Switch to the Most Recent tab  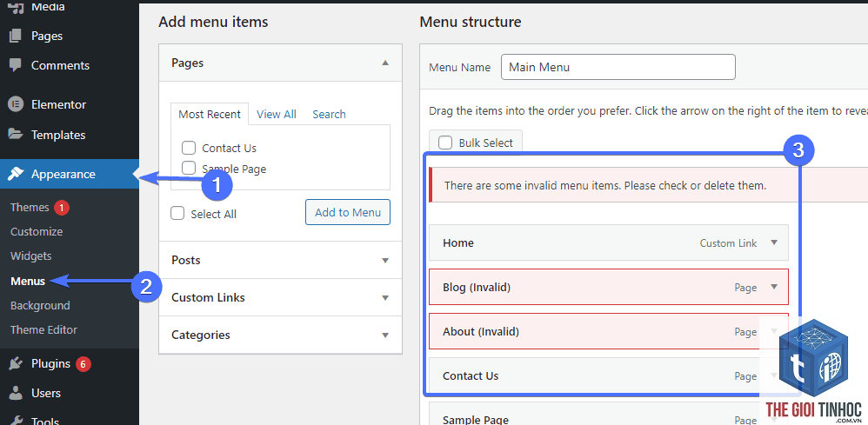[210, 115]
